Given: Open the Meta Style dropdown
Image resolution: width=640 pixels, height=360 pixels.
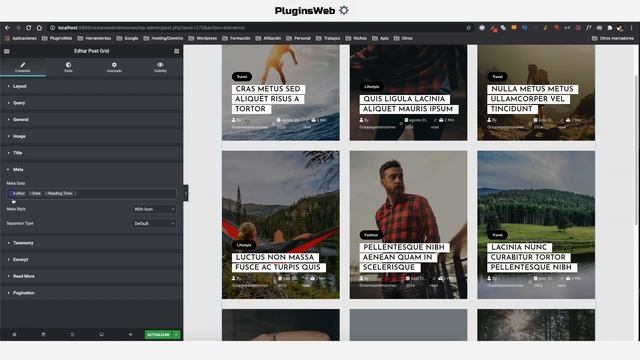Looking at the screenshot, I should point(154,209).
